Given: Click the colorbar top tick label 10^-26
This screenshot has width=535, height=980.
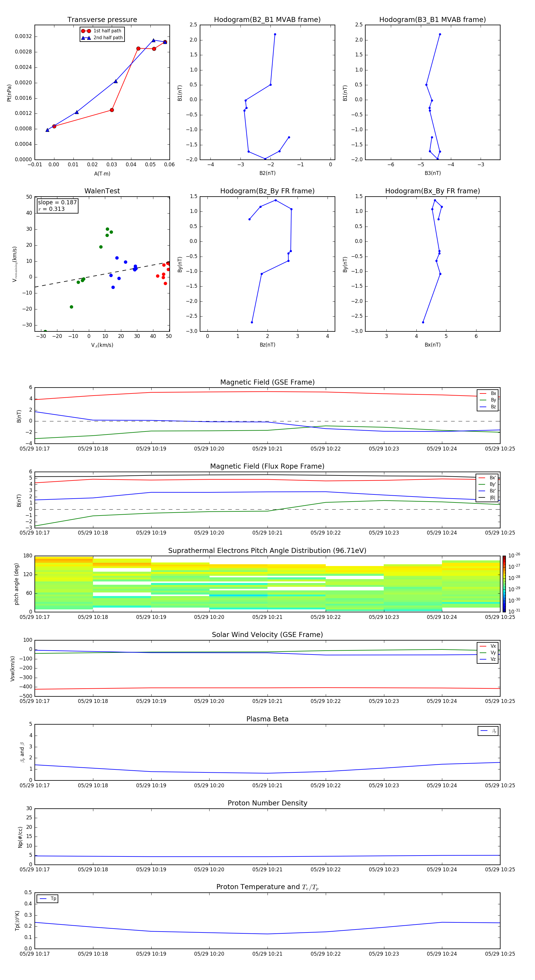Looking at the screenshot, I should (514, 555).
